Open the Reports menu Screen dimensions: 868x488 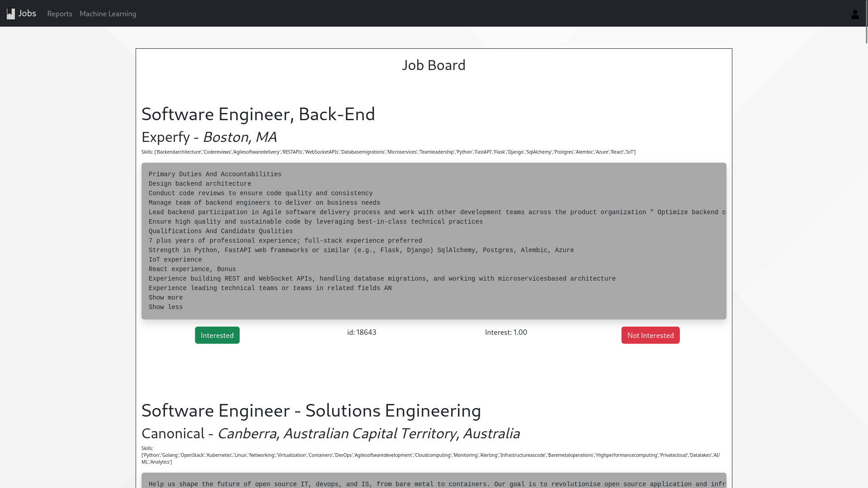coord(60,14)
